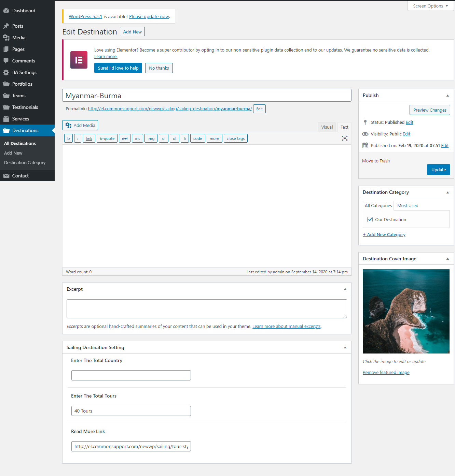Collapse the Destination Category panel

(447, 192)
